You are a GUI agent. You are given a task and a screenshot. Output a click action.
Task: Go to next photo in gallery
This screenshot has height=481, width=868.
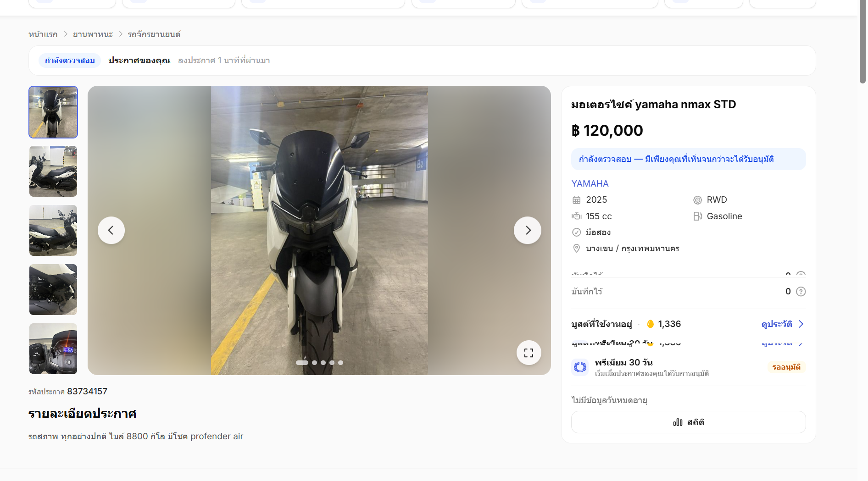[x=528, y=230]
